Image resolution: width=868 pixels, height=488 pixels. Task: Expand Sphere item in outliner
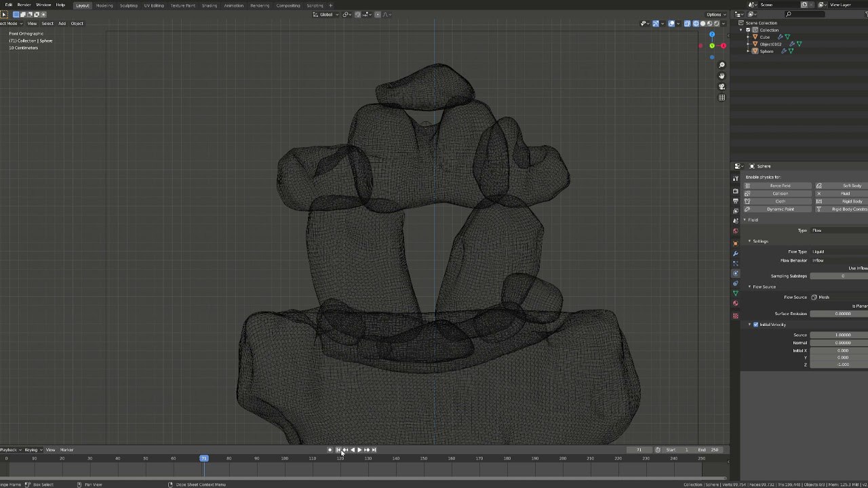[x=748, y=51]
